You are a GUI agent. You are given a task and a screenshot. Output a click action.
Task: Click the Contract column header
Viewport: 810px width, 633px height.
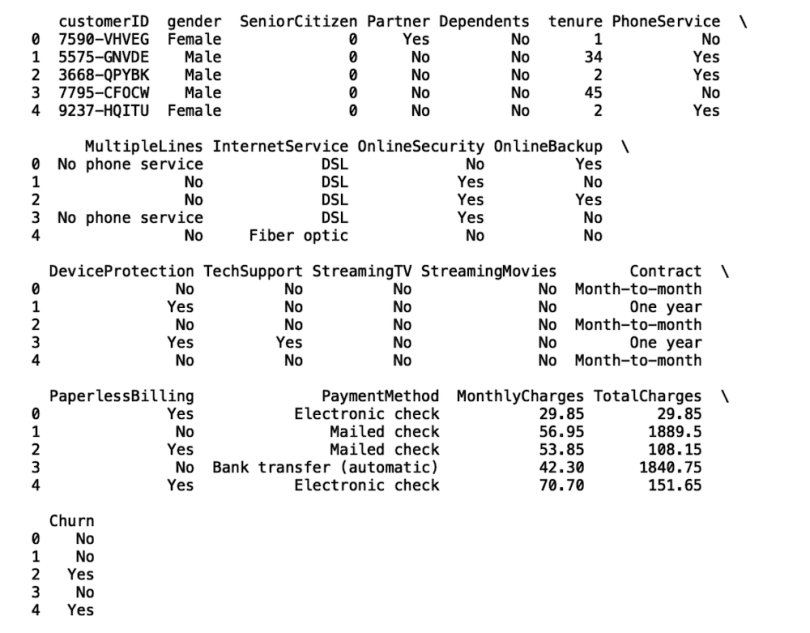[665, 271]
